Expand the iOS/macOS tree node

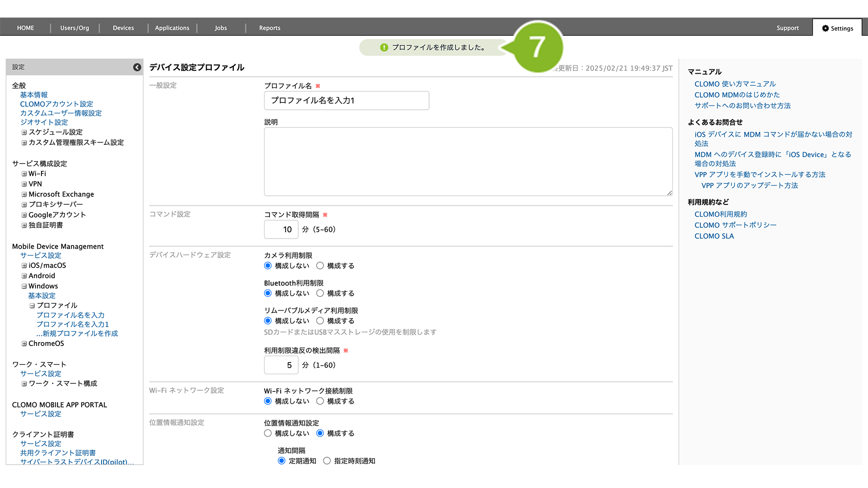(24, 265)
